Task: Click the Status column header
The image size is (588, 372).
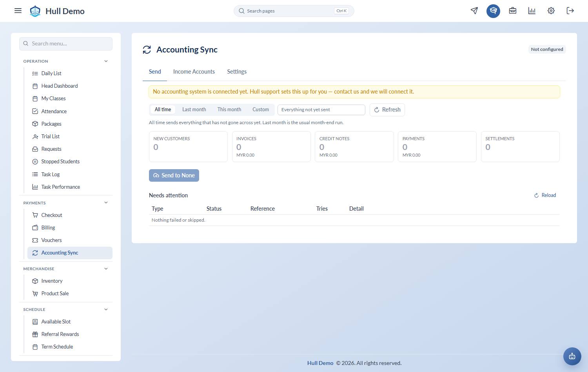Action: pyautogui.click(x=214, y=209)
